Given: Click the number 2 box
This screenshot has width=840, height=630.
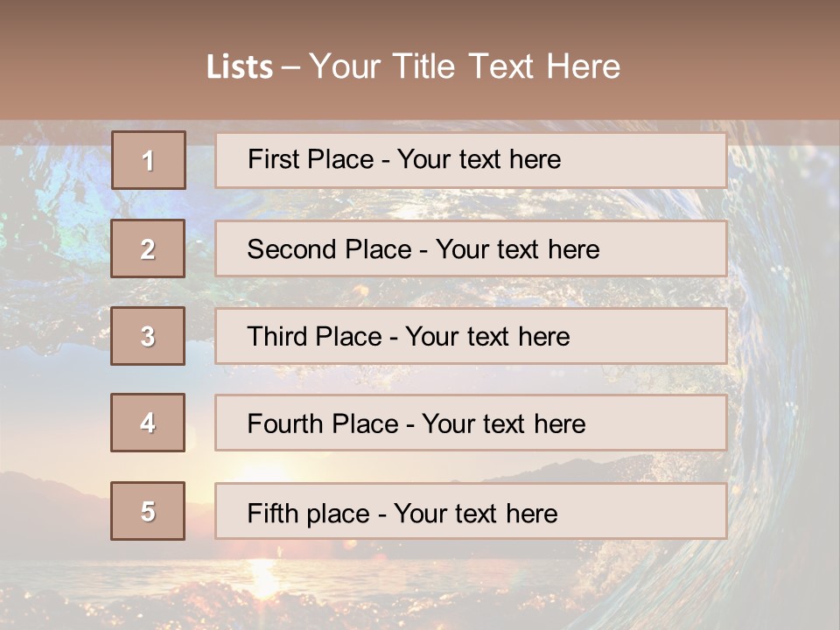Looking at the screenshot, I should (148, 248).
